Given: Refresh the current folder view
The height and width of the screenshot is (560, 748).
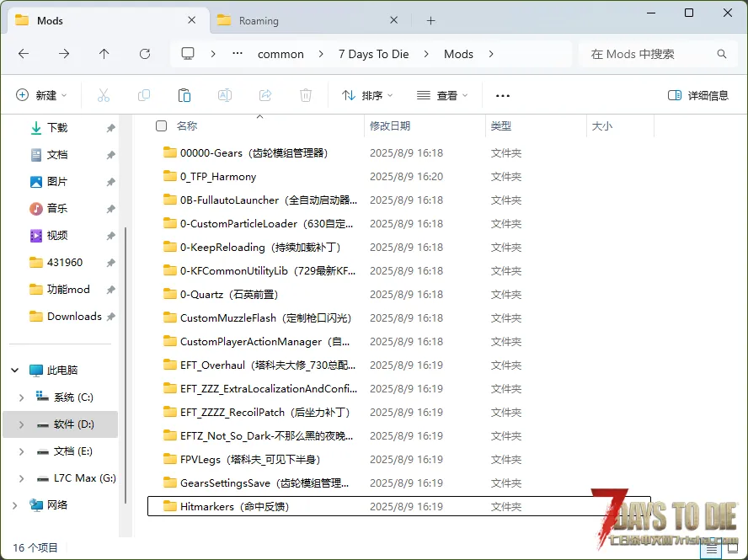Looking at the screenshot, I should [144, 54].
